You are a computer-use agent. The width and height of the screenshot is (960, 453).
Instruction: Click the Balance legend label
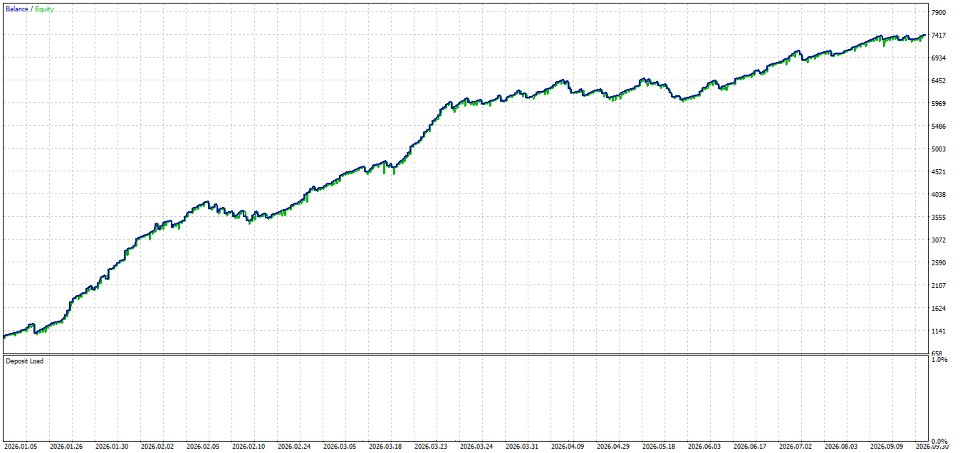pos(17,10)
